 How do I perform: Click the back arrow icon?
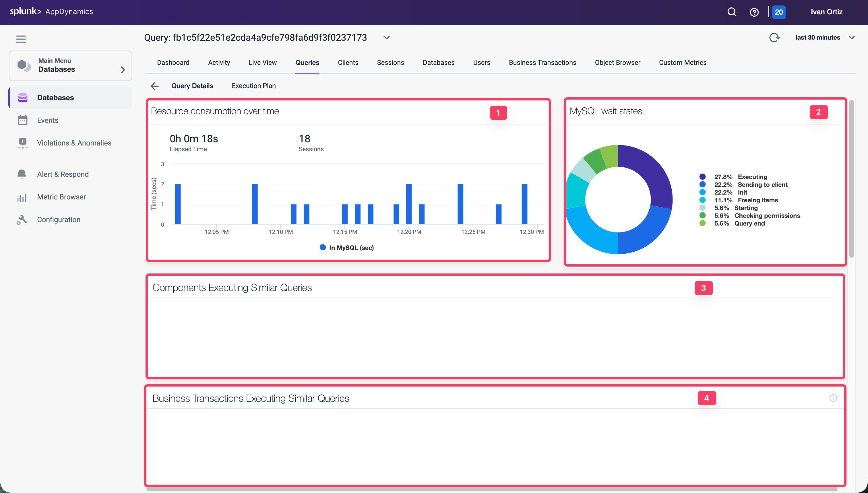coord(154,86)
